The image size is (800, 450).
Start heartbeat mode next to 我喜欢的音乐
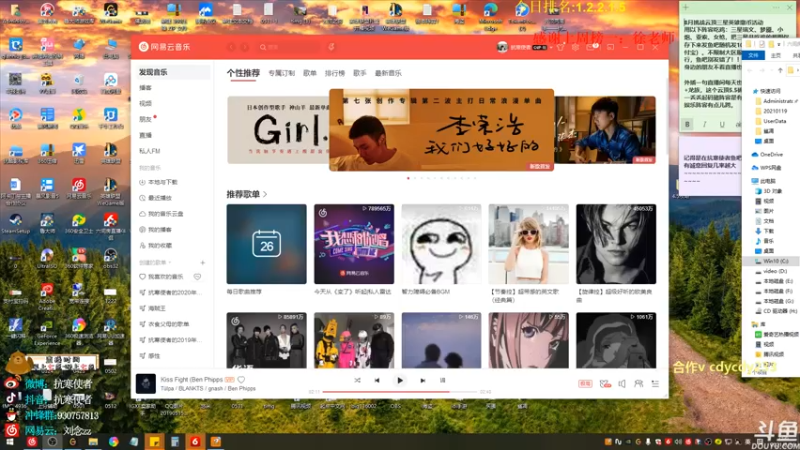pyautogui.click(x=197, y=277)
